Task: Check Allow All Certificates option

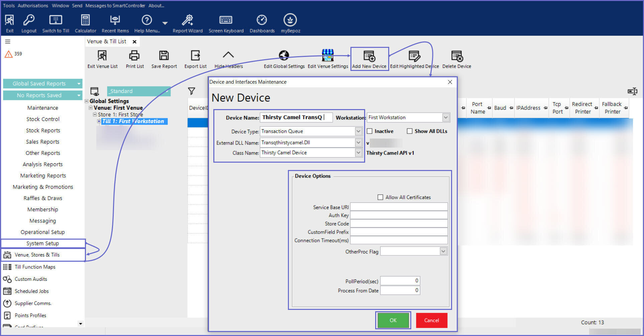Action: tap(381, 197)
